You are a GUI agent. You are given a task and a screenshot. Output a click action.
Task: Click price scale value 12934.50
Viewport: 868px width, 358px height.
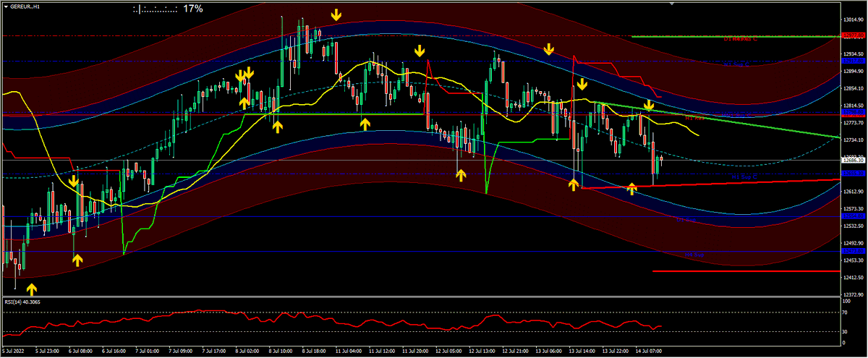coord(854,54)
